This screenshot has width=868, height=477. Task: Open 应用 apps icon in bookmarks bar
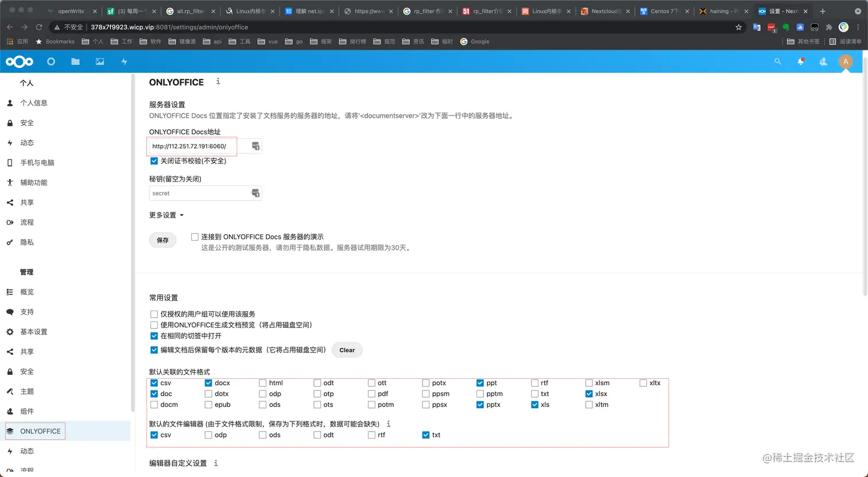click(17, 41)
